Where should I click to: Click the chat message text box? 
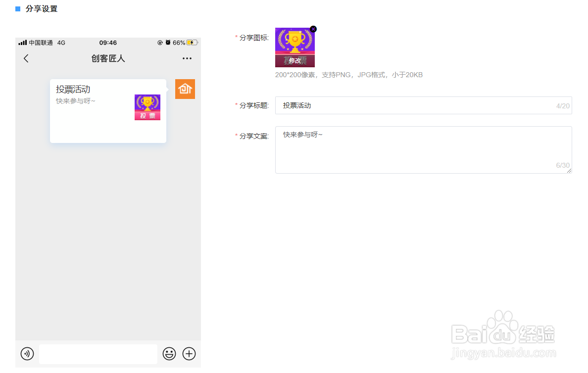[x=98, y=354]
